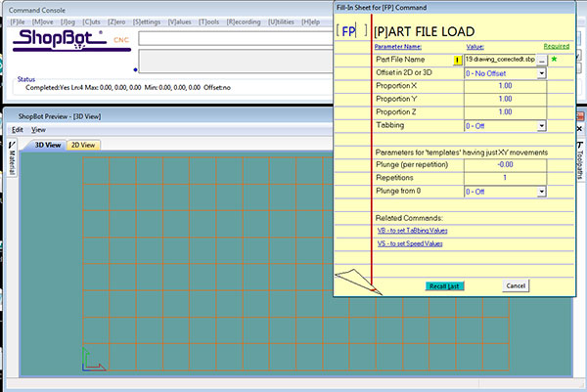Open the [J]og menu
The image size is (587, 392).
[x=68, y=22]
